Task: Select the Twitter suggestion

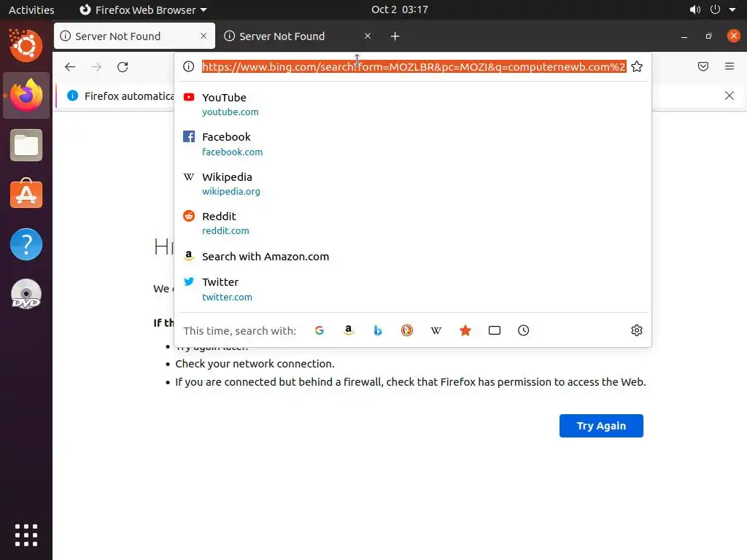Action: [x=413, y=289]
